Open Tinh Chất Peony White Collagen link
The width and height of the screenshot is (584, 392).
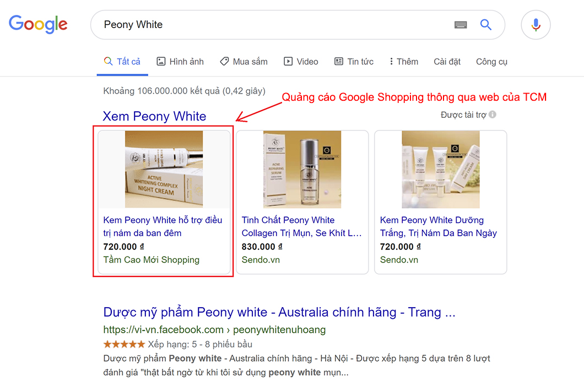[x=301, y=226]
